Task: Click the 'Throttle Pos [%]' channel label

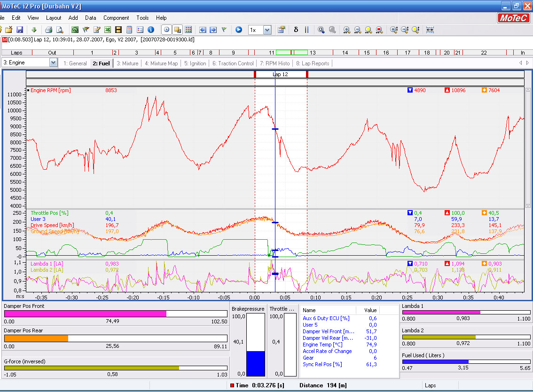Action: coord(49,213)
